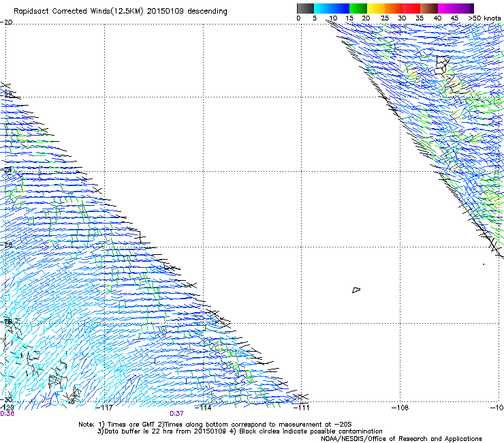Click the 'NOAA/NESDIS/Office of Research and Applications' credit

[401, 439]
